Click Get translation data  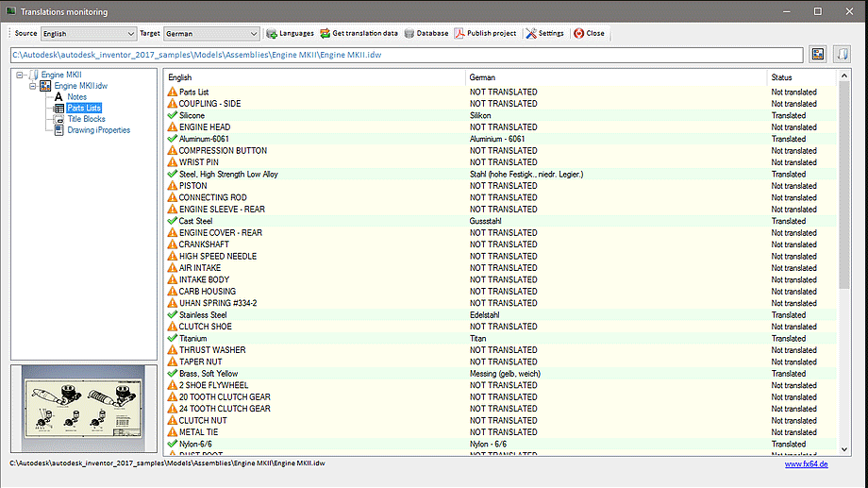point(359,33)
